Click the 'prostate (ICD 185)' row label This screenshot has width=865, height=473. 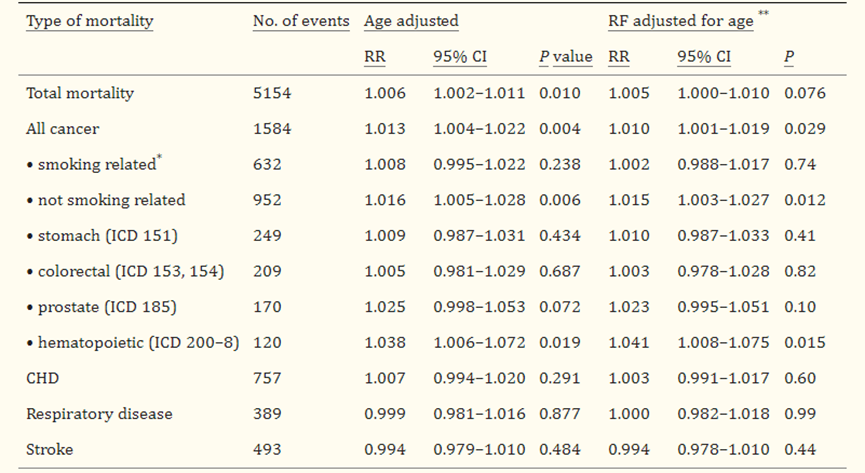102,307
